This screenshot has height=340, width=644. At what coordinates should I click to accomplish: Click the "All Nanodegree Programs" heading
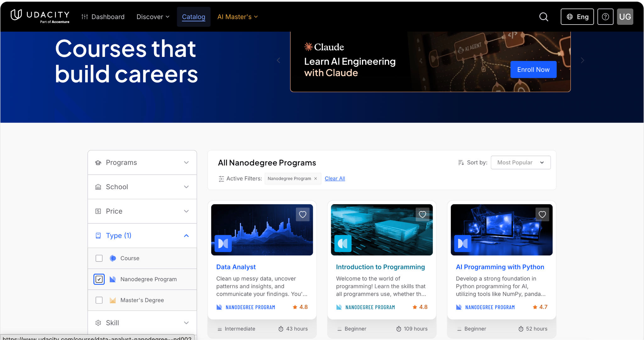pos(267,163)
